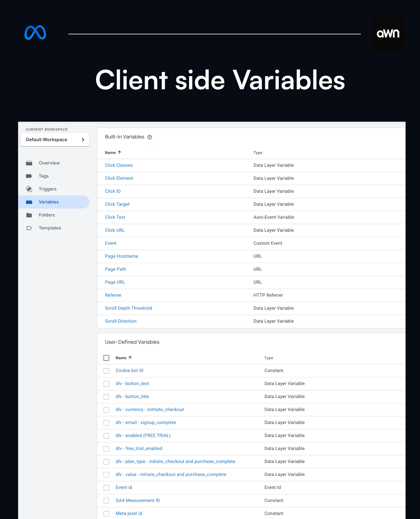The image size is (420, 519).
Task: Tick the Event id row checkbox
Action: click(x=106, y=488)
